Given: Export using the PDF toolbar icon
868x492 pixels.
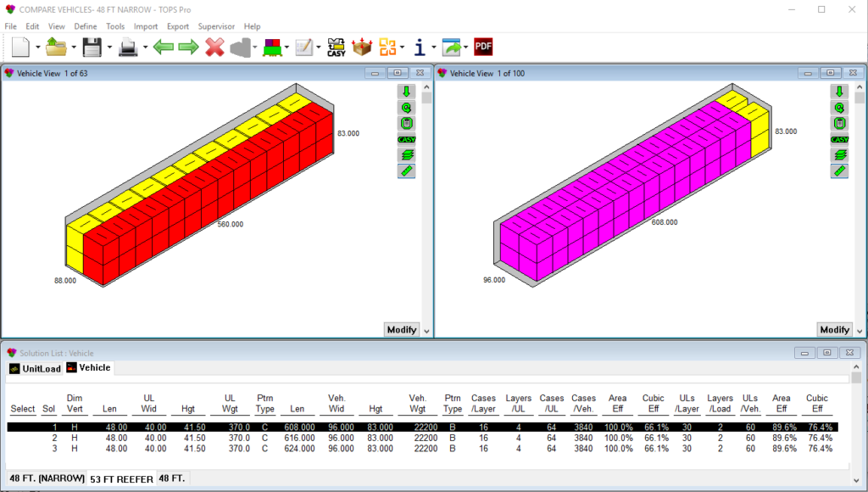Looking at the screenshot, I should [x=483, y=47].
